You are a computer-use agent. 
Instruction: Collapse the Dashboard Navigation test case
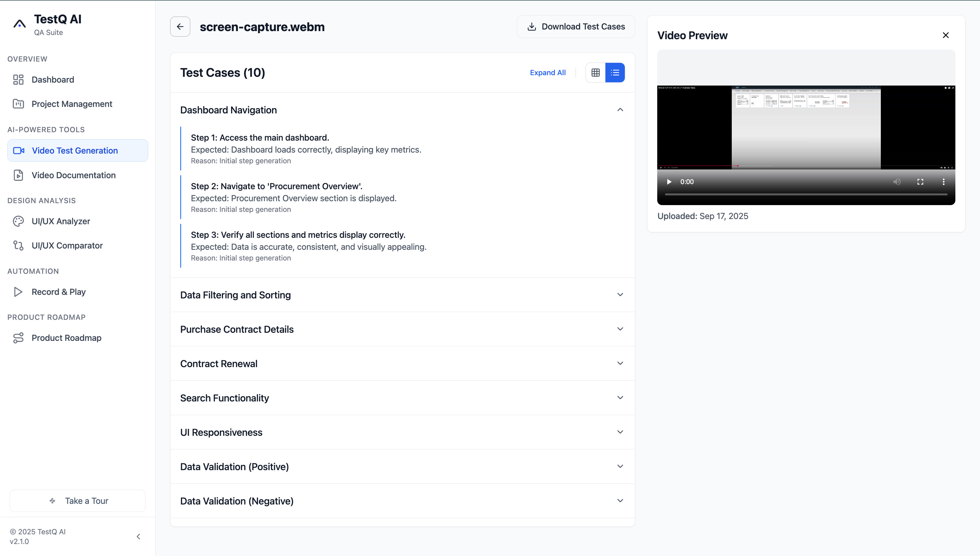pyautogui.click(x=620, y=110)
